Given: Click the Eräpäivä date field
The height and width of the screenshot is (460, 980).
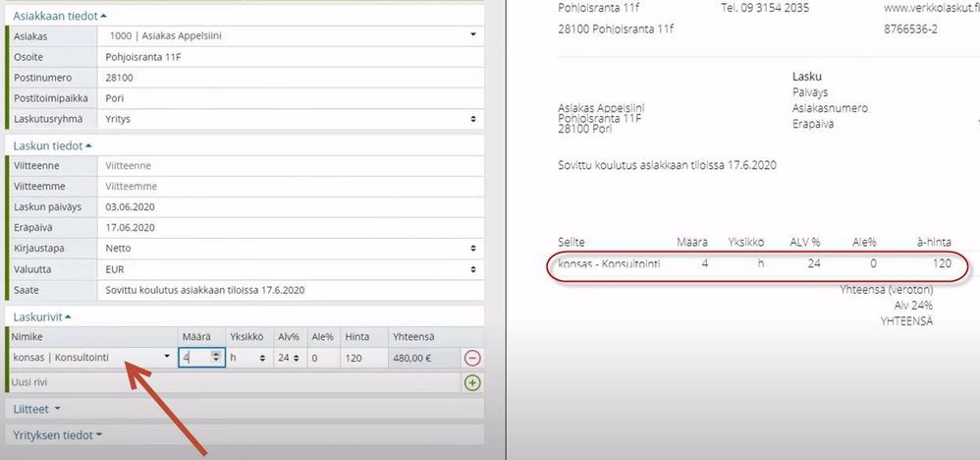Looking at the screenshot, I should (291, 228).
